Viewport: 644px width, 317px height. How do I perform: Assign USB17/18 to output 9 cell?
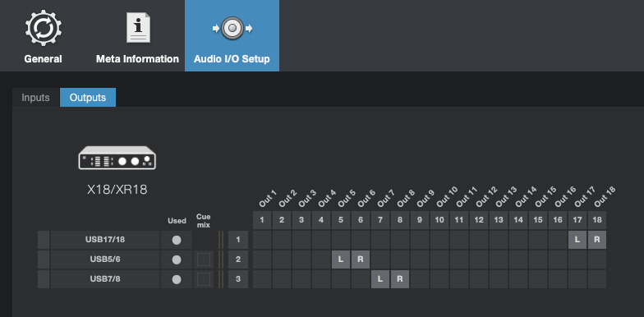point(420,240)
